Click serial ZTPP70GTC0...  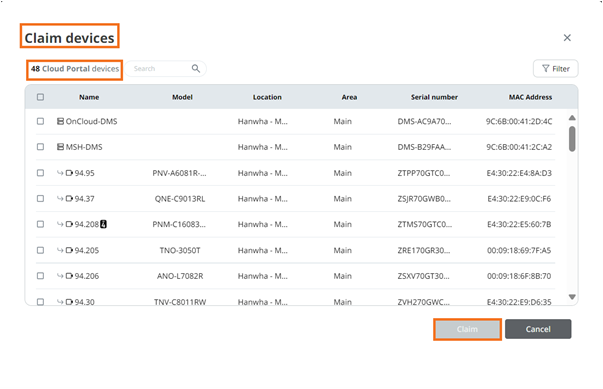(x=424, y=173)
